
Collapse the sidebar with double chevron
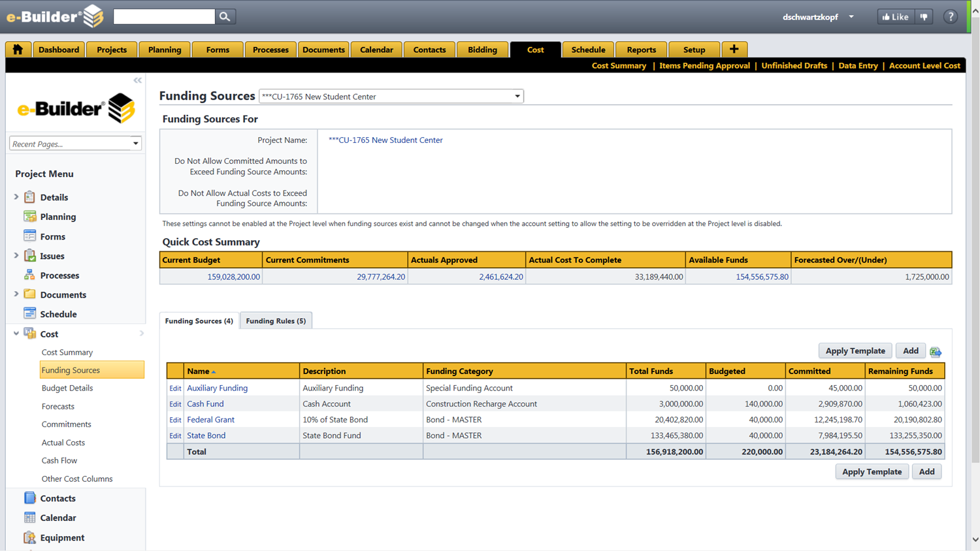tap(138, 80)
